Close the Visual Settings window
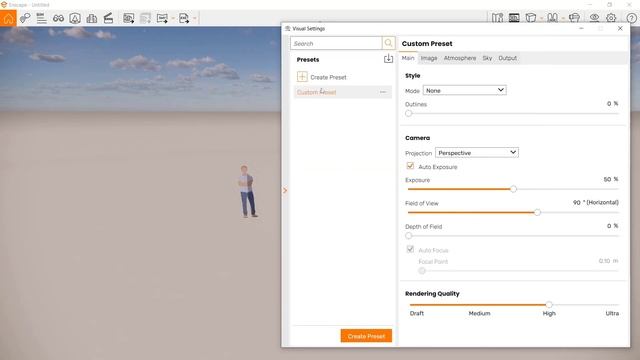This screenshot has height=360, width=640. point(620,29)
